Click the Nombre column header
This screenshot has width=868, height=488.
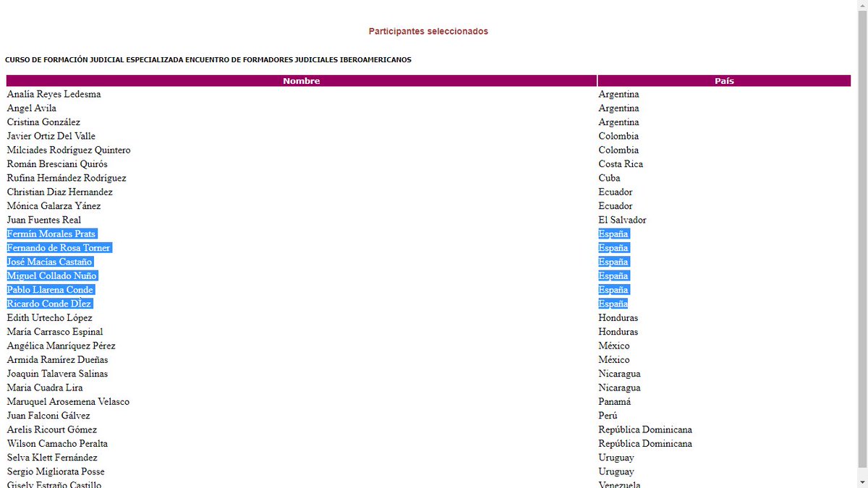pyautogui.click(x=302, y=81)
